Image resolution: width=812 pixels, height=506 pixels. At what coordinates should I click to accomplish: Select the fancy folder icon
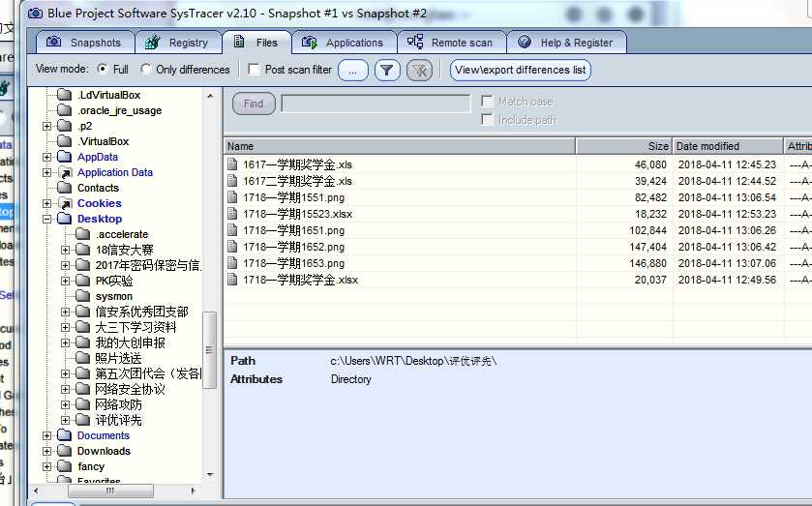pos(65,466)
